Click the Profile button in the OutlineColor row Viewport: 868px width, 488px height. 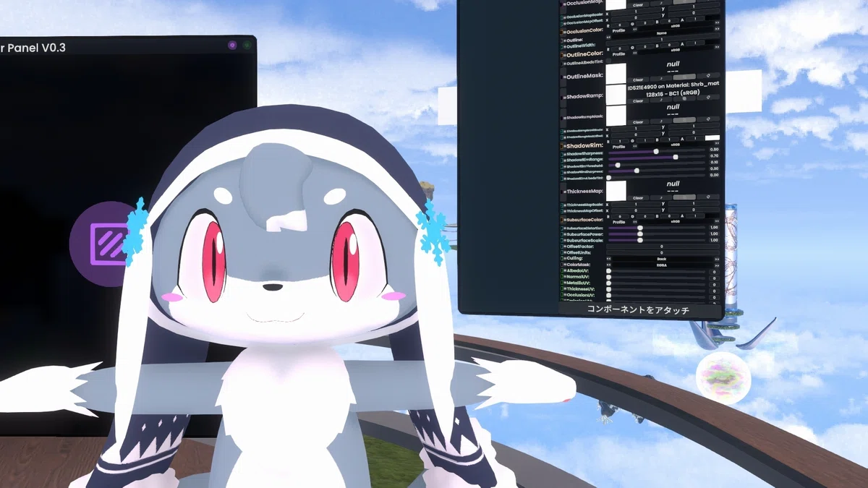(x=618, y=54)
